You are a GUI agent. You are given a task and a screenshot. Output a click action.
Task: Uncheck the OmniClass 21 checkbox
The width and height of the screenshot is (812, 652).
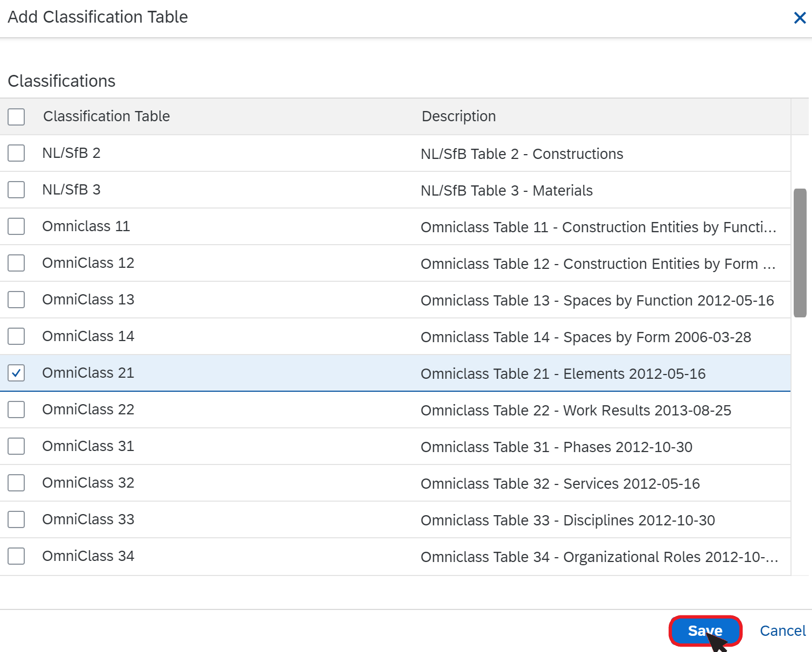[16, 373]
